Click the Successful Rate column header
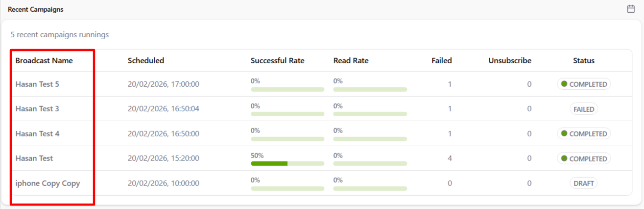 point(277,61)
